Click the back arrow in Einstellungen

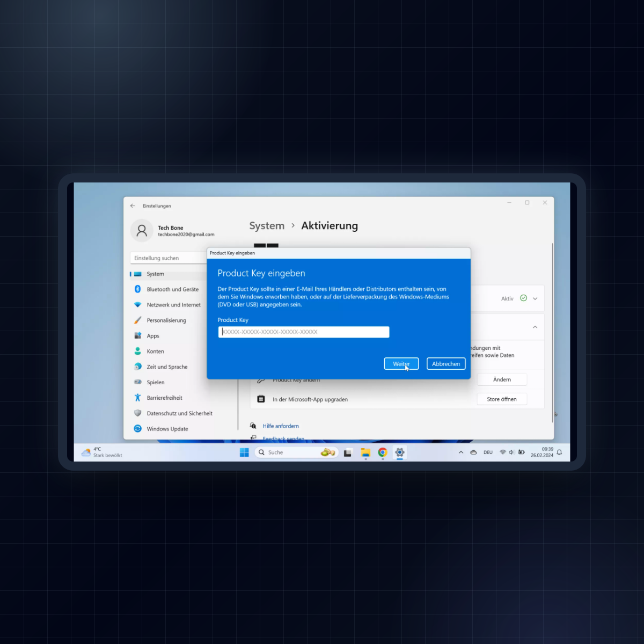(x=133, y=206)
